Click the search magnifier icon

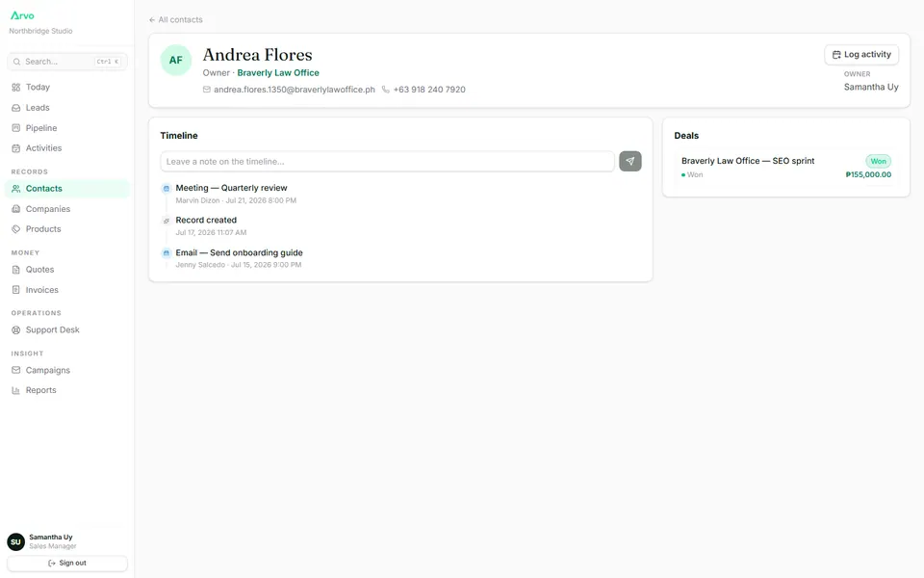(16, 62)
